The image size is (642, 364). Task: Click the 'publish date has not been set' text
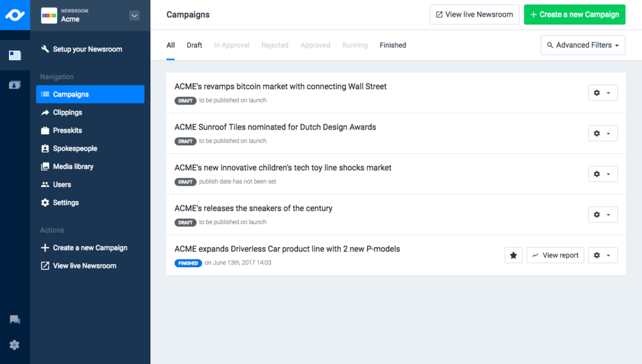point(238,182)
